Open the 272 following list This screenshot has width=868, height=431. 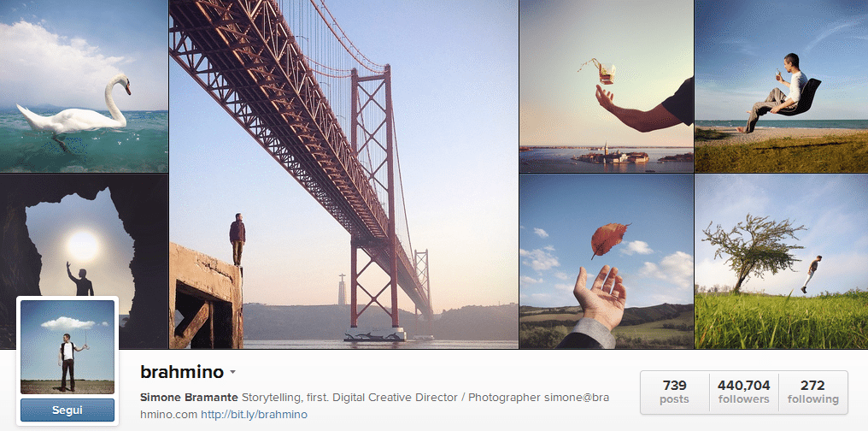[x=812, y=392]
